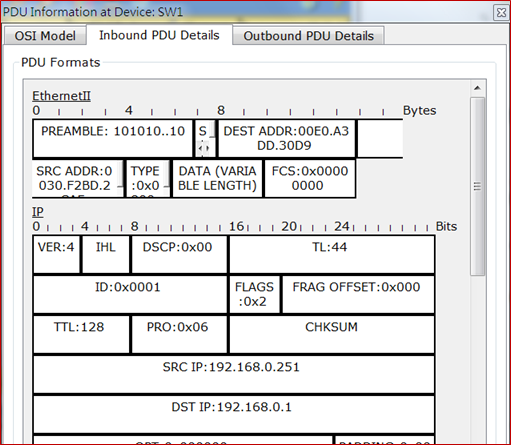Click the TTL:128 field
This screenshot has width=511, height=445.
pyautogui.click(x=81, y=334)
